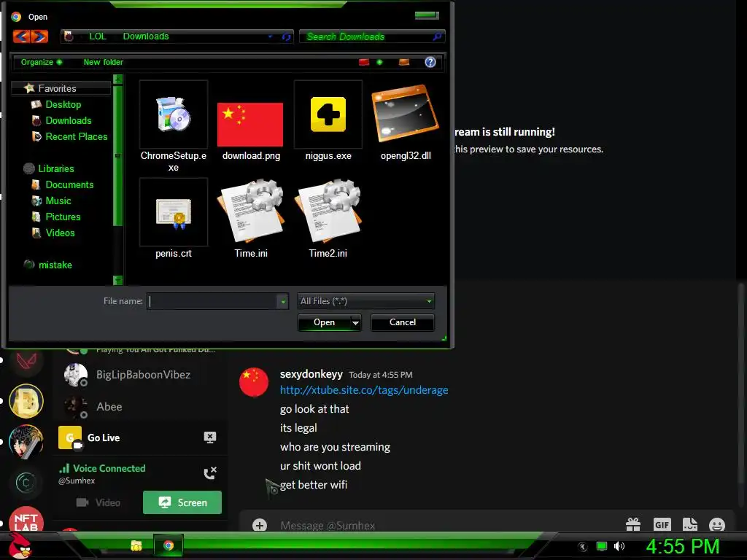Select the Time2.ini file
Image resolution: width=747 pixels, height=560 pixels.
[x=328, y=219]
